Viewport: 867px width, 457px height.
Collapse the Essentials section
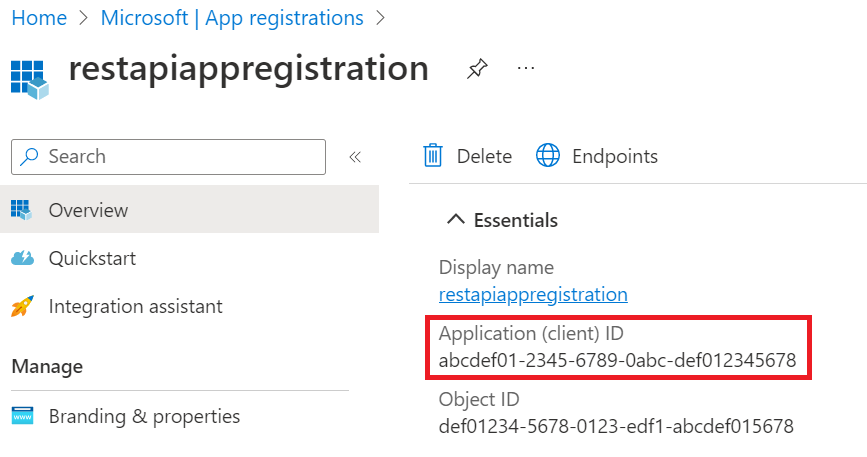coord(456,220)
